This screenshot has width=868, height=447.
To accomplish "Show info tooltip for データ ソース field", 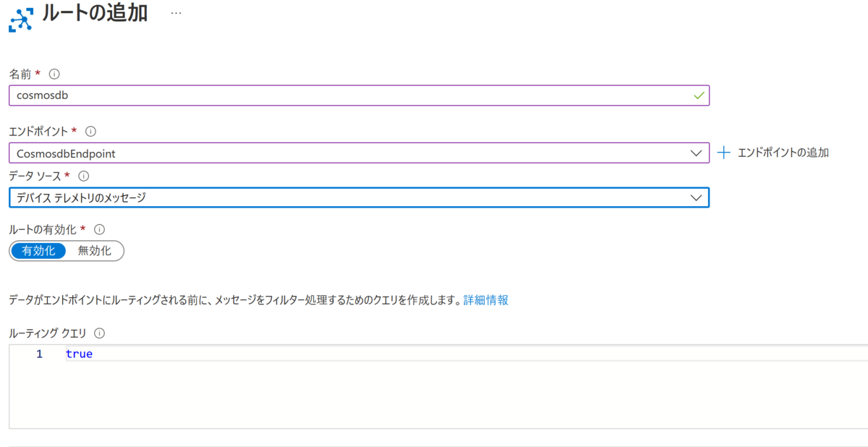I will 83,176.
